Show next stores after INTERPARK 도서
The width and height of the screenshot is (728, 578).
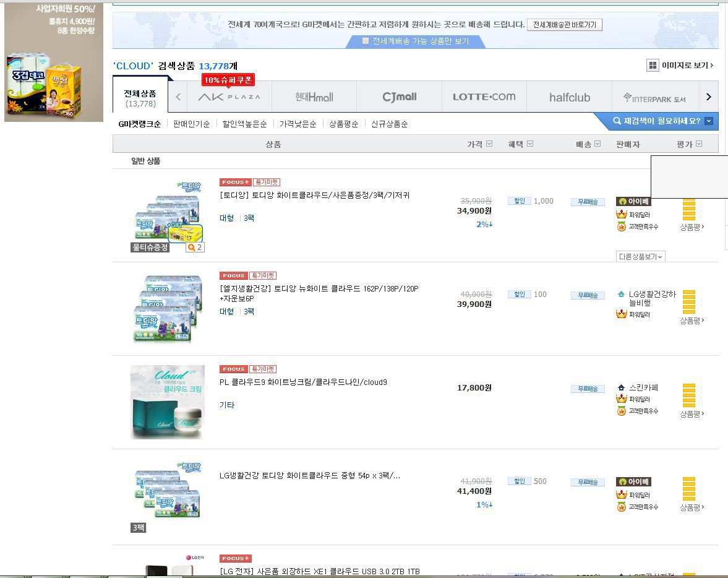pyautogui.click(x=708, y=97)
